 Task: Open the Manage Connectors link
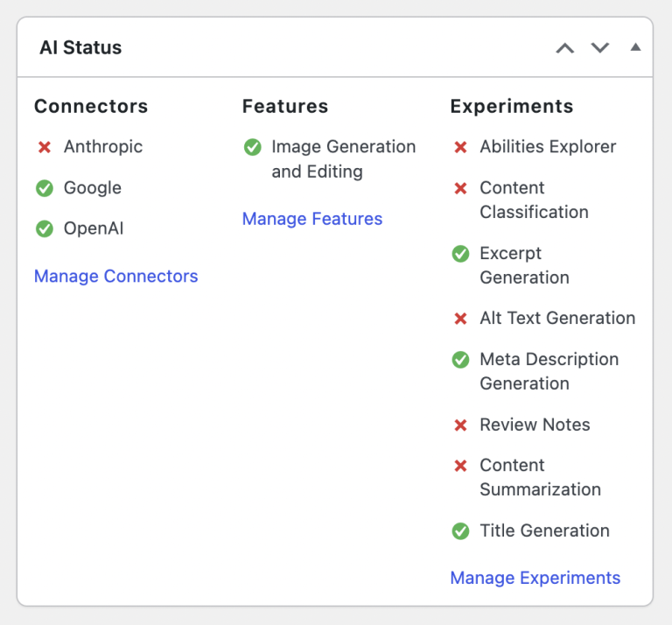tap(115, 277)
